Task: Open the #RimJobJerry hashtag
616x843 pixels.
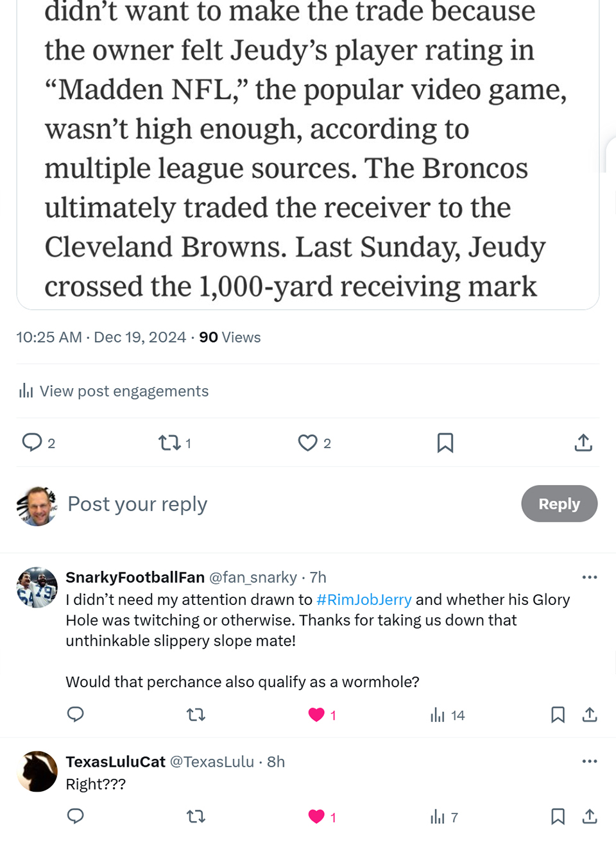Action: [364, 599]
